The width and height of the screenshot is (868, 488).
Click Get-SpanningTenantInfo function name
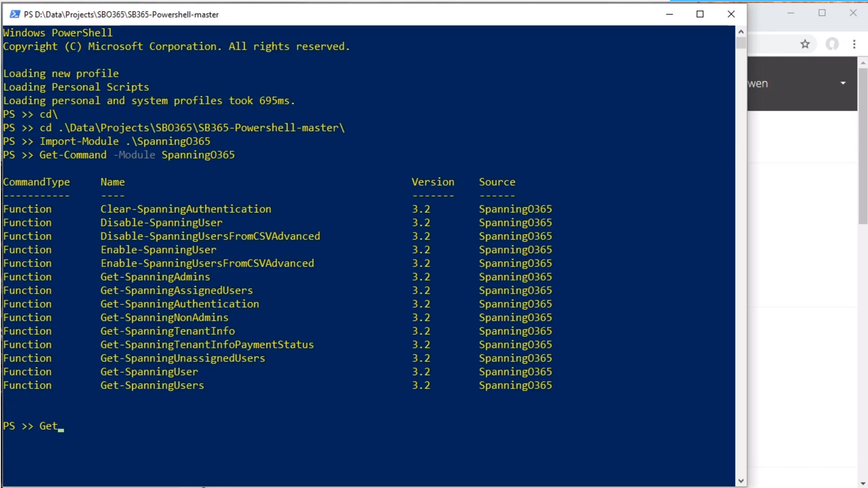click(167, 331)
